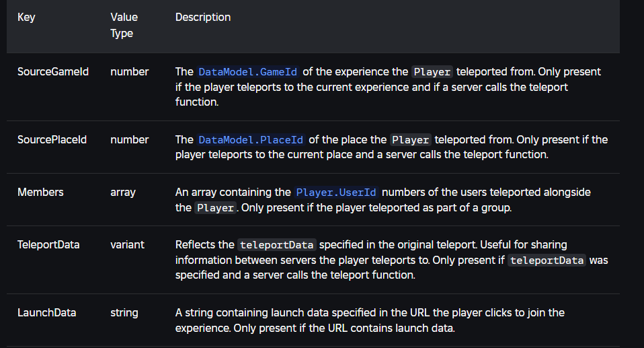Click the Player code tag in Members row
This screenshot has width=644, height=348.
click(215, 208)
